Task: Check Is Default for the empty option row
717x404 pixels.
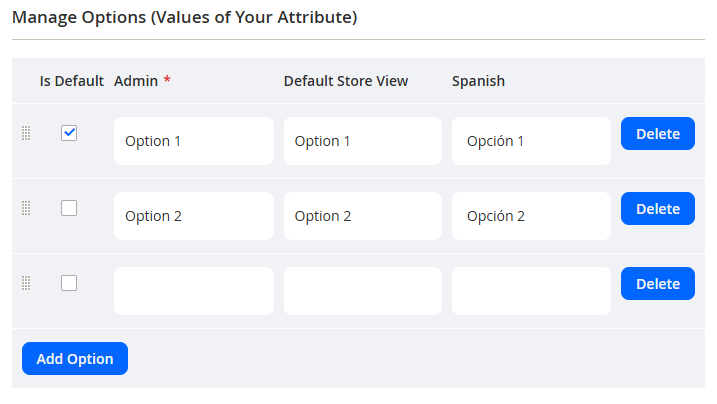Action: (69, 283)
